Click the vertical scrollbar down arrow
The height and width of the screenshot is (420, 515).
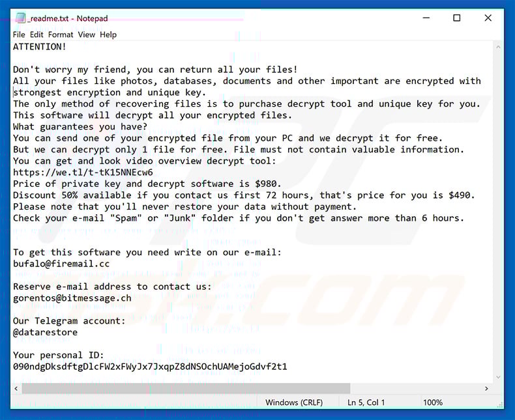[x=498, y=377]
